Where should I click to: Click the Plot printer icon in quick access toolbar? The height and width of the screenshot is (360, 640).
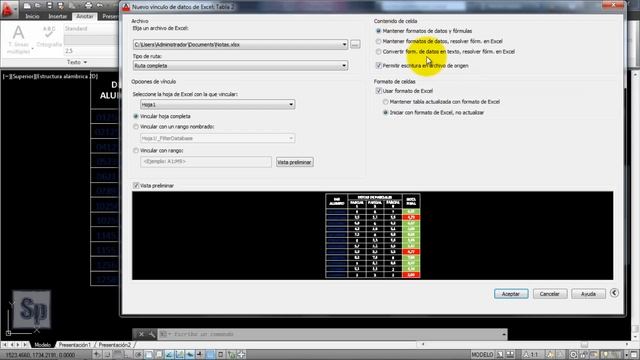click(89, 6)
